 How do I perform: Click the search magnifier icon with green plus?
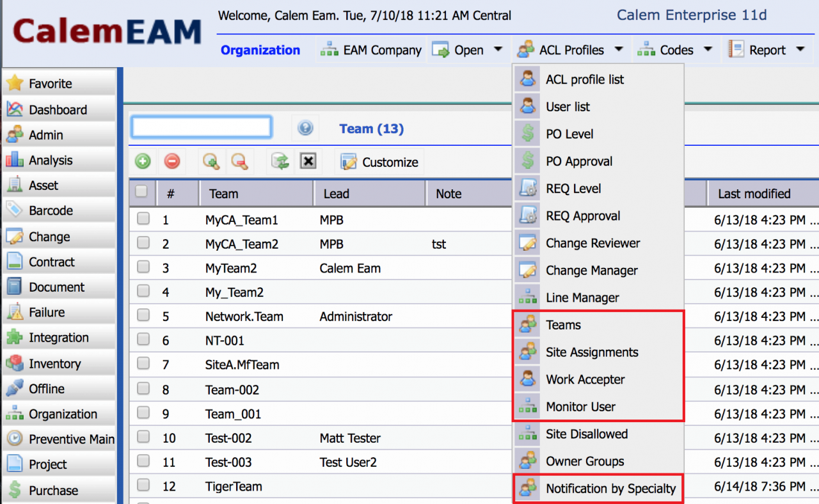click(211, 162)
